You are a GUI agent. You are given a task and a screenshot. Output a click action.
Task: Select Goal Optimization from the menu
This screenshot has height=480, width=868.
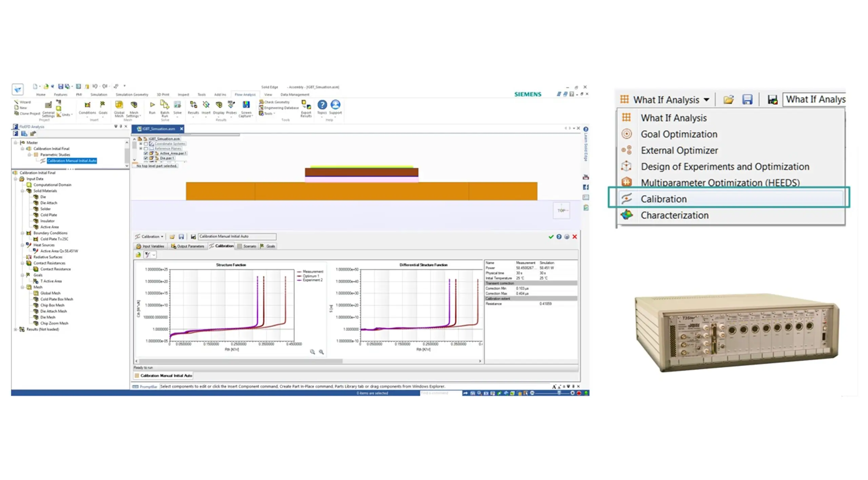(678, 134)
